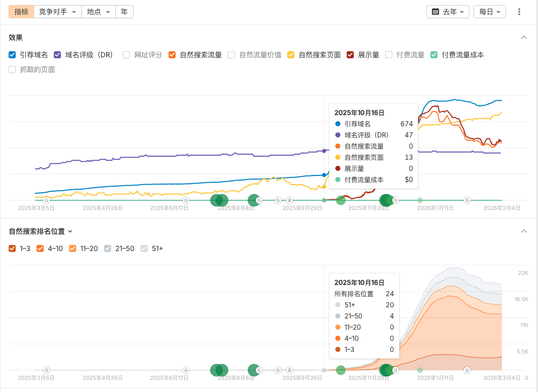Click Google marker near 2025年11月20日 in 效果 chart
This screenshot has height=392, width=538.
395,200
